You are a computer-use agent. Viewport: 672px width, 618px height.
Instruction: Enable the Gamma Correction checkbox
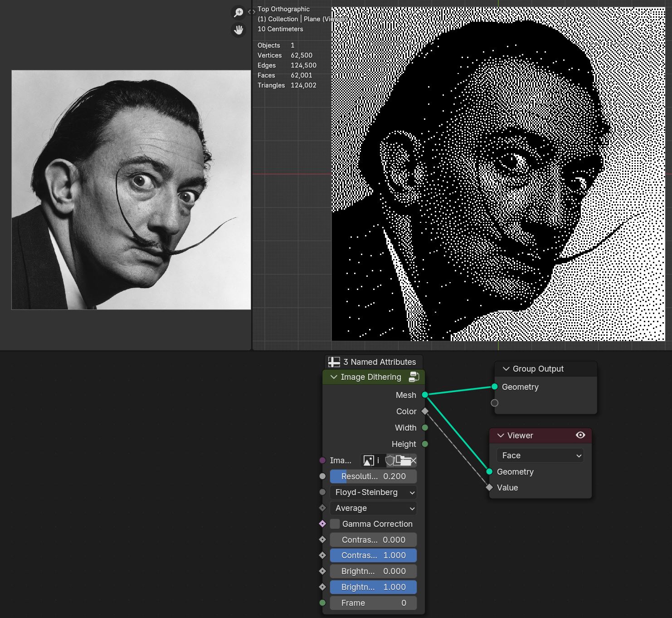pyautogui.click(x=335, y=524)
